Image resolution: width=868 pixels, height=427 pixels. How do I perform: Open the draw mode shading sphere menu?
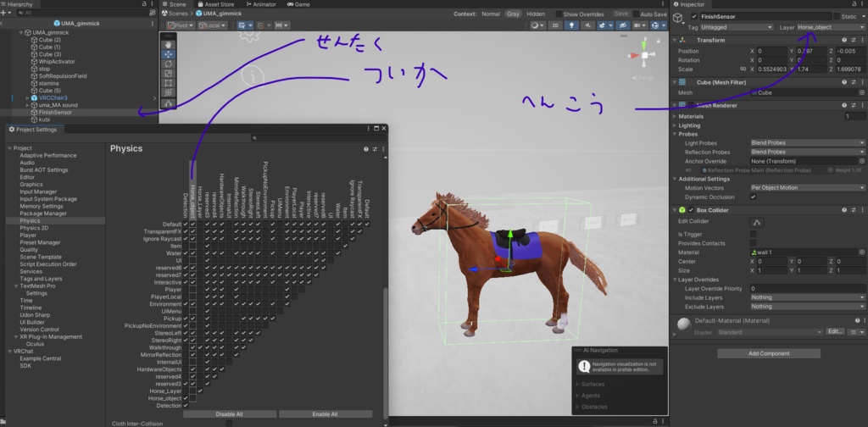537,25
